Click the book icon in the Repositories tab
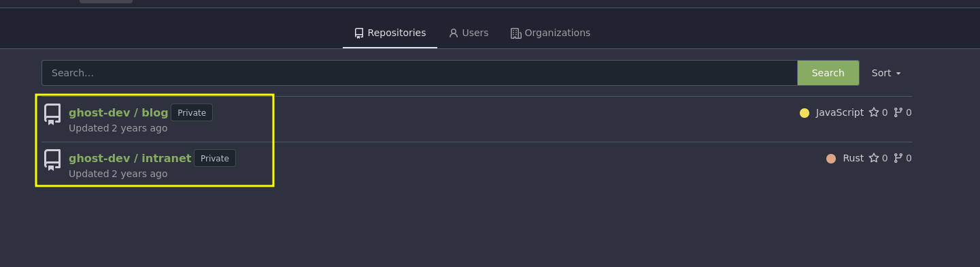The height and width of the screenshot is (267, 980). pos(359,33)
